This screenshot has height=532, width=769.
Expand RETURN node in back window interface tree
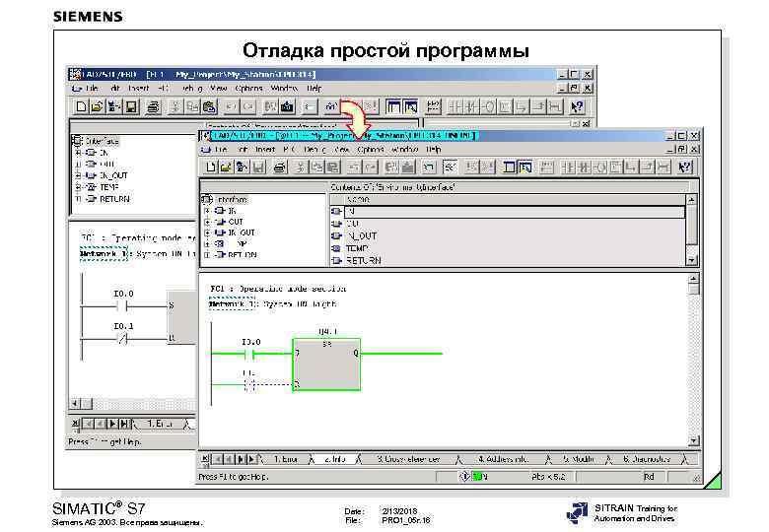78,199
